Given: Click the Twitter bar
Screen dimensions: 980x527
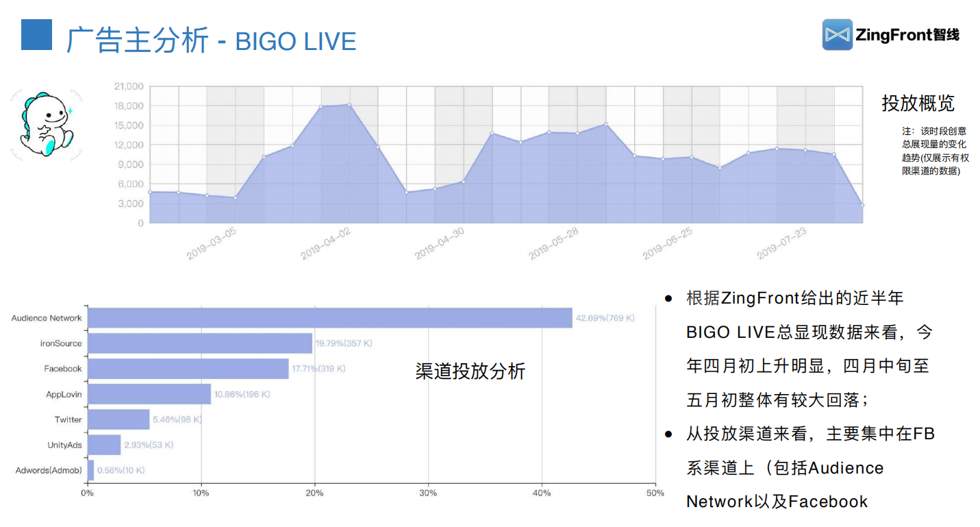Looking at the screenshot, I should tap(118, 419).
